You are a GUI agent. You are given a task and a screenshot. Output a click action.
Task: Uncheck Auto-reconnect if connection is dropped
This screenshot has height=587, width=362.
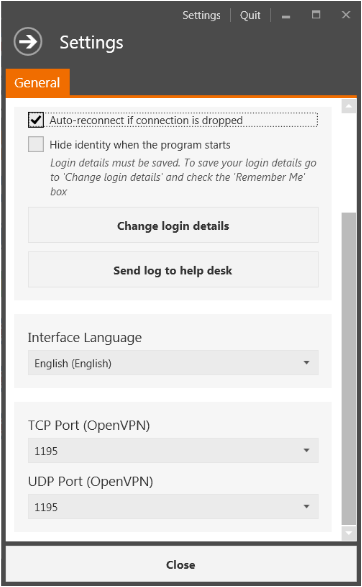(x=36, y=120)
